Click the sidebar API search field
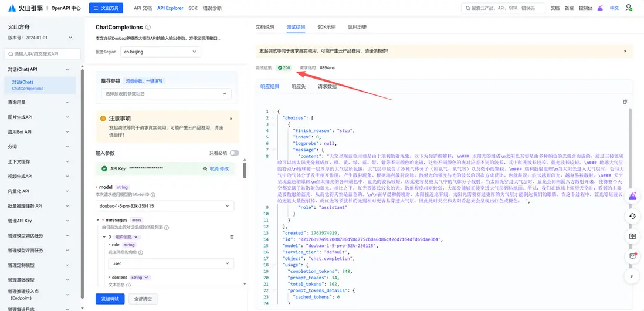Screen dimensions: 644x311 (42, 54)
